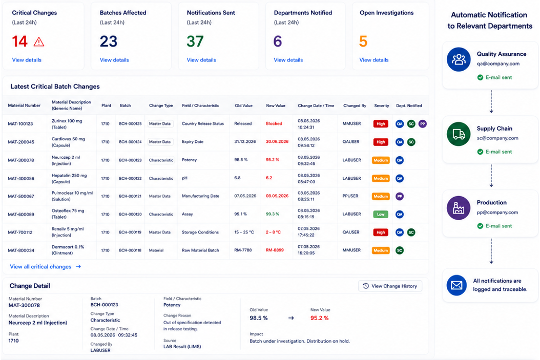Click the QA badge in the Hepatolin 250 mg row
The height and width of the screenshot is (360, 540).
tap(399, 178)
